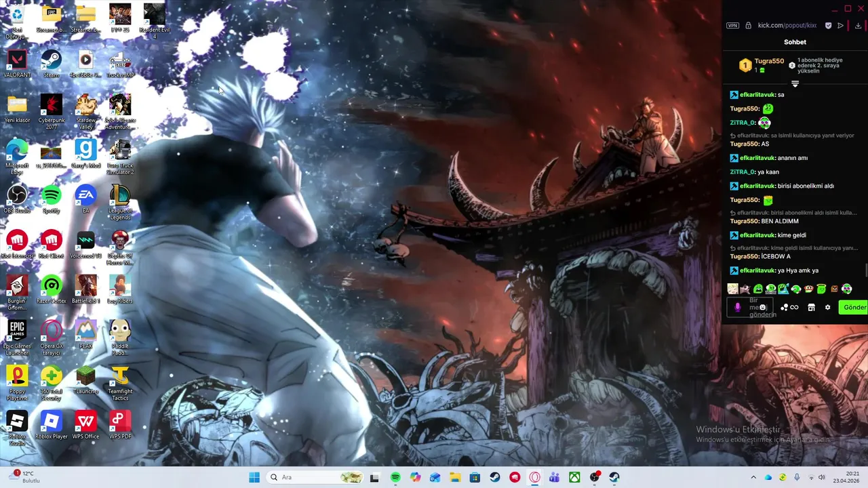Click the JoJo's Bizarre Adventure icon
This screenshot has width=868, height=488.
(120, 112)
